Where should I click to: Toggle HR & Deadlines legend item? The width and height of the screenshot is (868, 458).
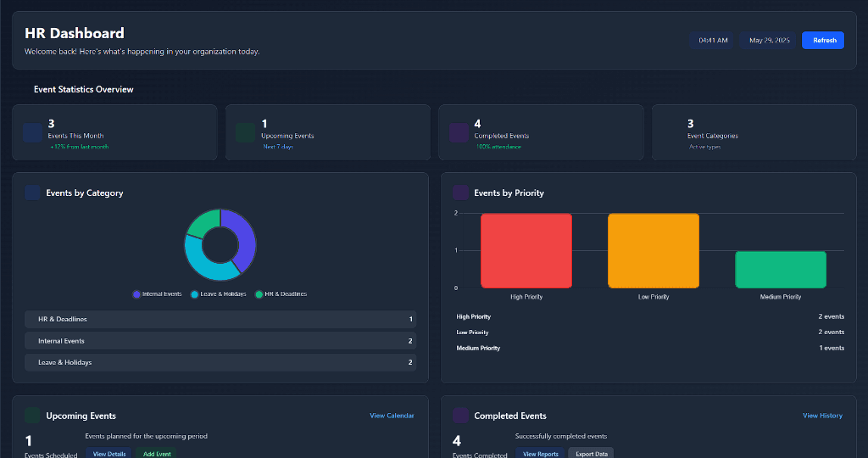281,294
